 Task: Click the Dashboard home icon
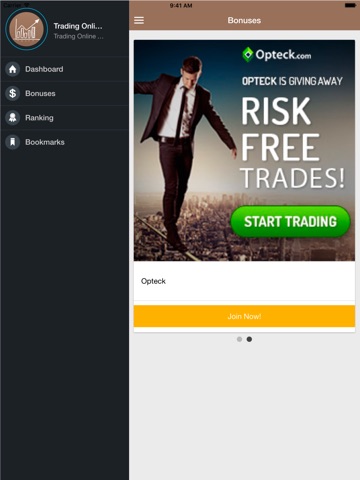point(13,69)
